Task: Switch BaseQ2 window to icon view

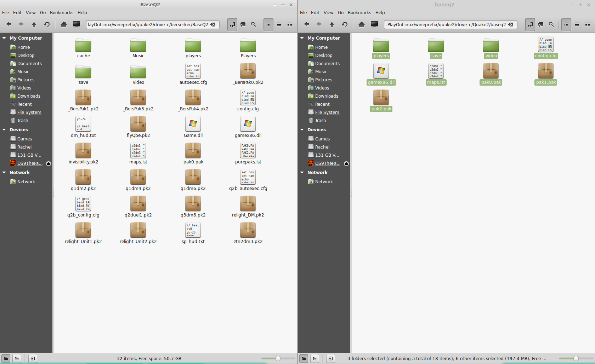Action: (268, 24)
